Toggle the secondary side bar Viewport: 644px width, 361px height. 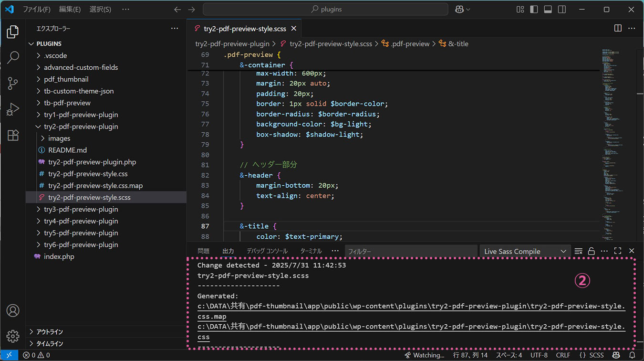coord(562,9)
